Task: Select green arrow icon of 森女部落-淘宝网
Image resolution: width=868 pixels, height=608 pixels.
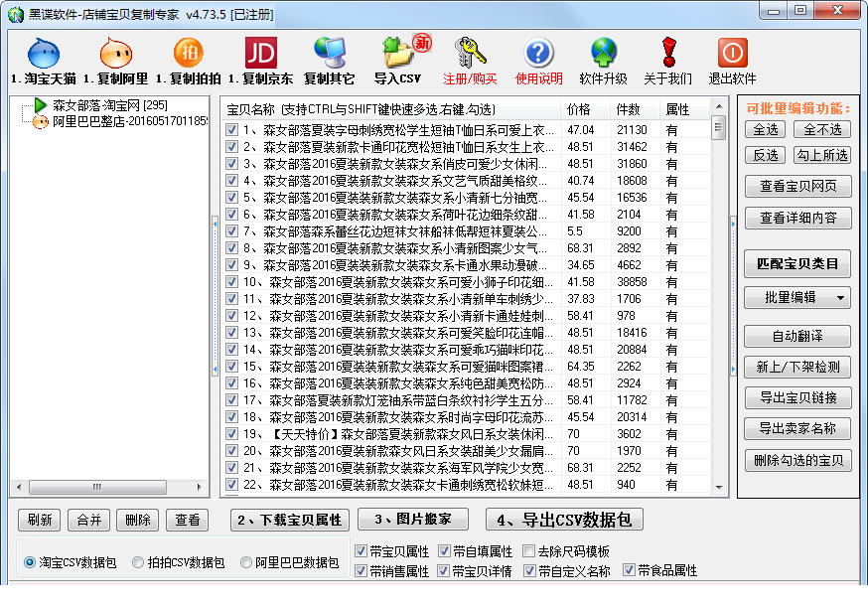Action: coord(41,104)
